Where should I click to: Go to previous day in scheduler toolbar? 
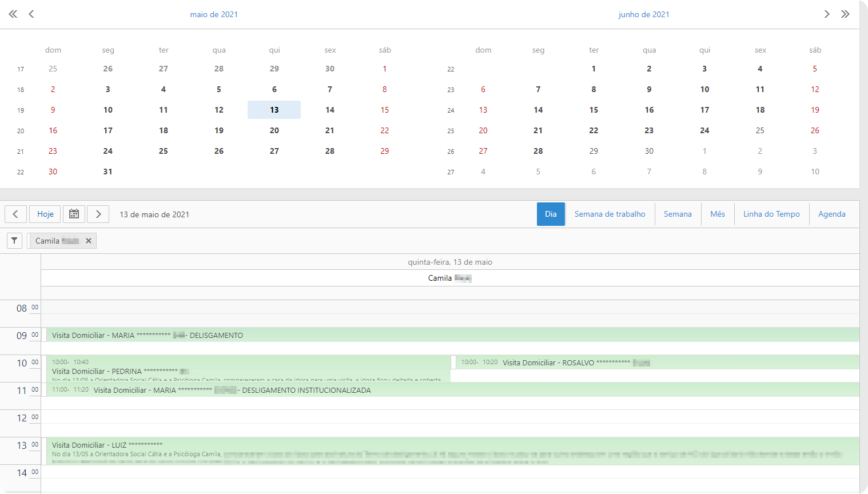point(15,214)
